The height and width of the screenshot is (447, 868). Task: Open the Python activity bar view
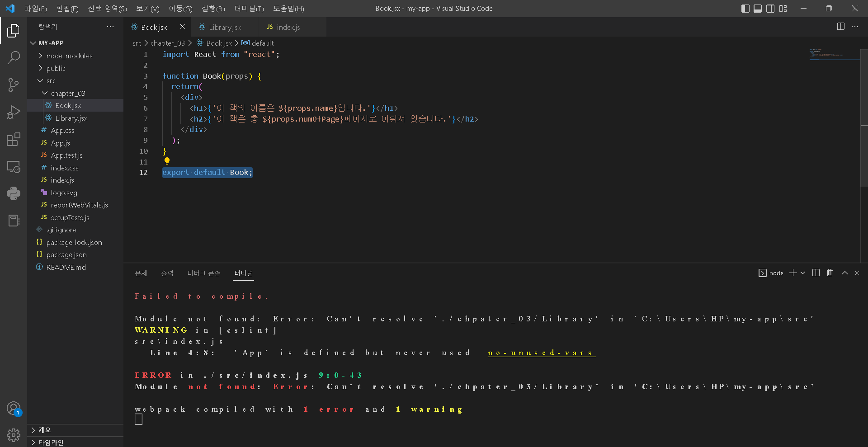tap(14, 193)
